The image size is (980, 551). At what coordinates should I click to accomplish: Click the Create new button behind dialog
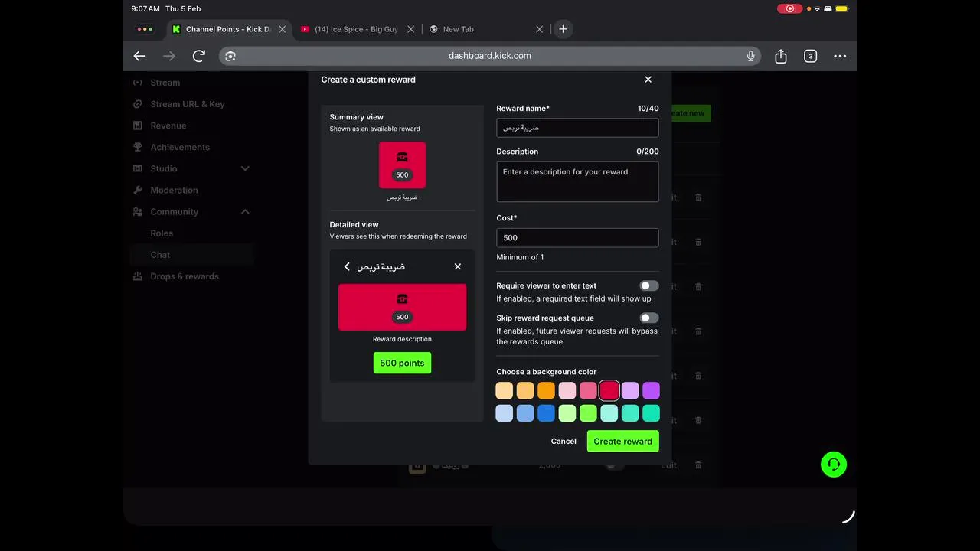click(691, 113)
